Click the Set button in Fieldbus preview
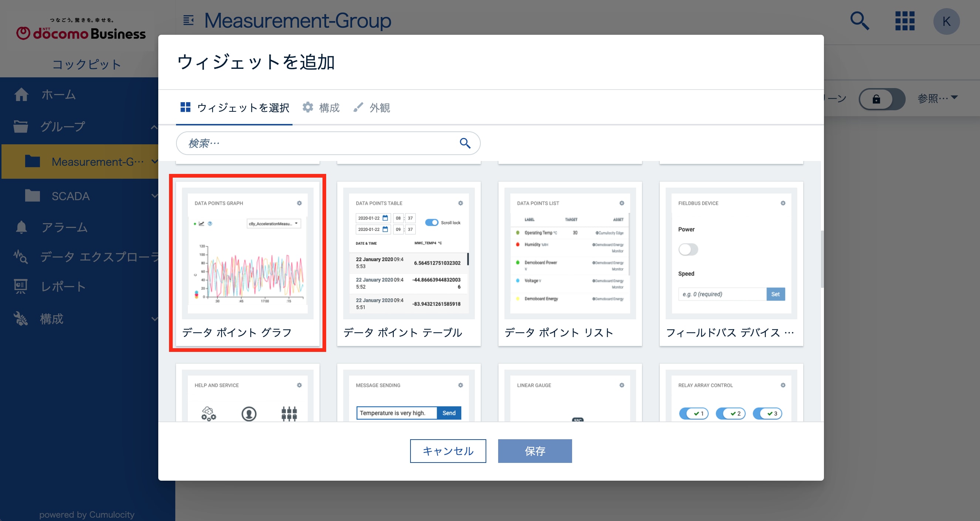This screenshot has height=521, width=980. coord(775,294)
